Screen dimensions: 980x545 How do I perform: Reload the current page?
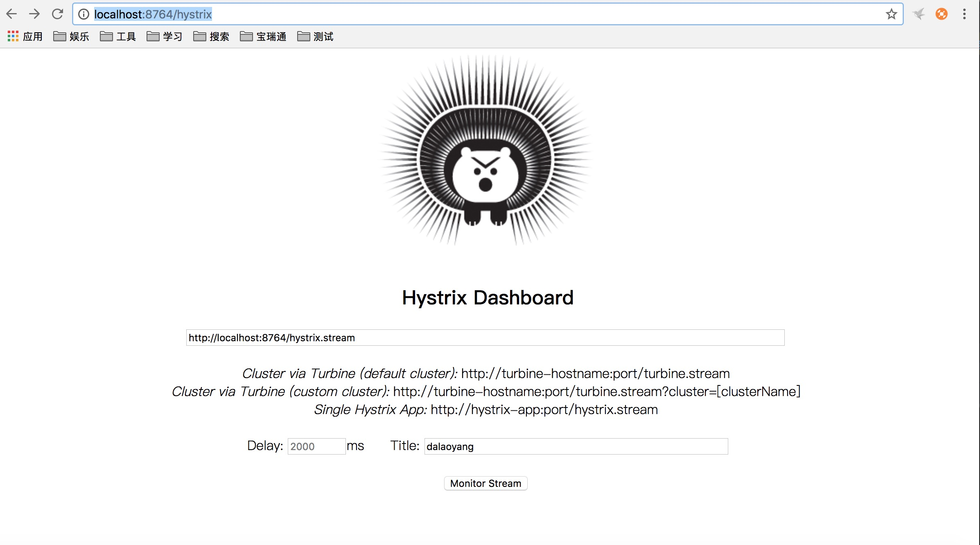(57, 14)
